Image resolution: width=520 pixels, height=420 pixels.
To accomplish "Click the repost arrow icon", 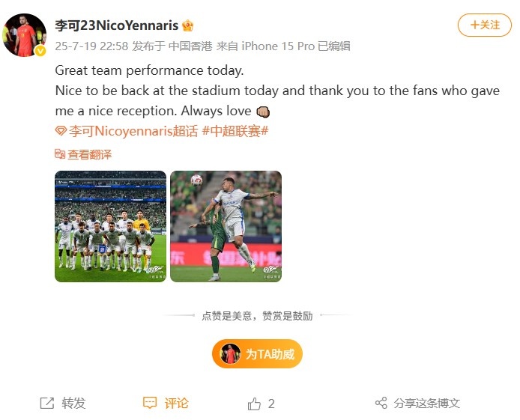I will [x=46, y=403].
